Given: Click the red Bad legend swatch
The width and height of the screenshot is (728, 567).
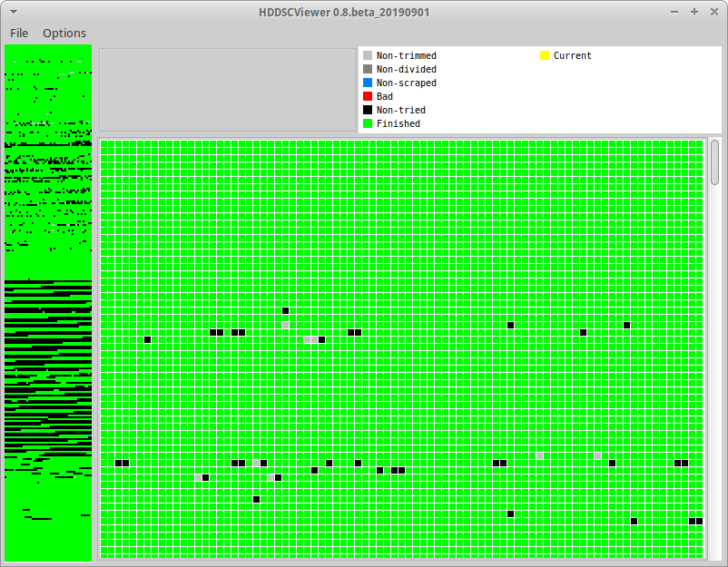Looking at the screenshot, I should click(x=368, y=96).
